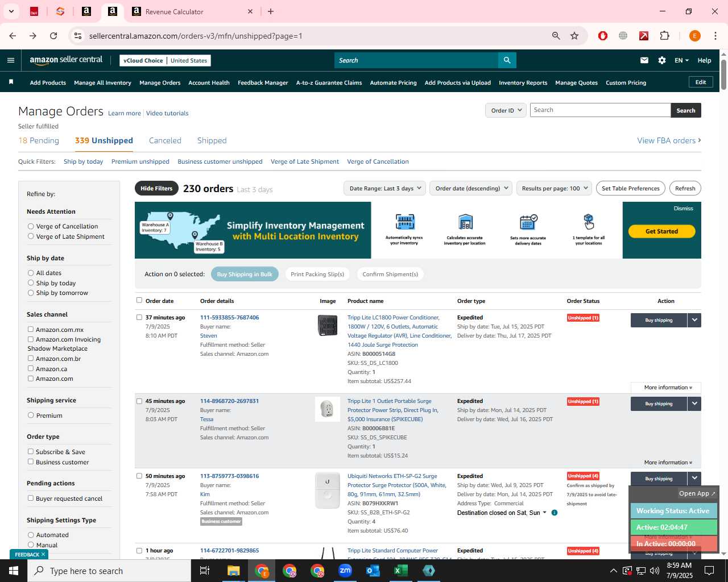Switch to the 18 Pending tab
728x582 pixels.
[x=39, y=140]
